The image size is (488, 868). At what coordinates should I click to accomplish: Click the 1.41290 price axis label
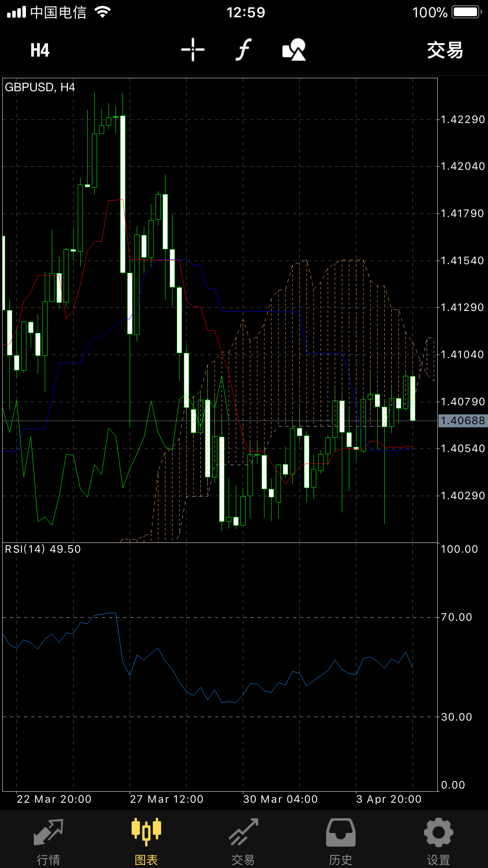point(463,307)
